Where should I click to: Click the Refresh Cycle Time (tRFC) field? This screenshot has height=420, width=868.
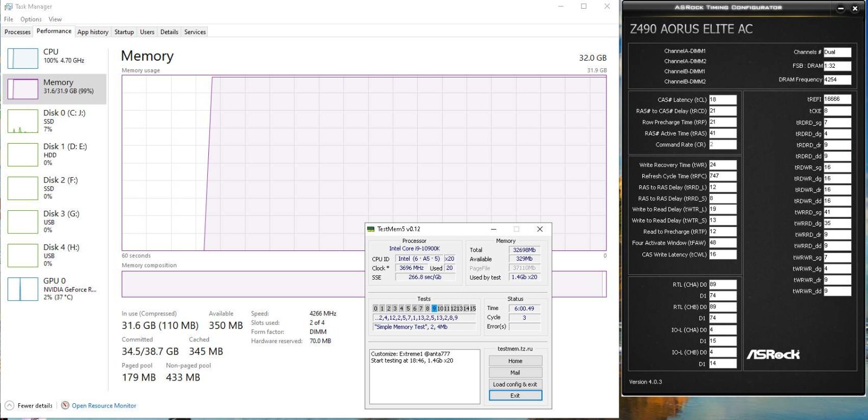coord(723,176)
